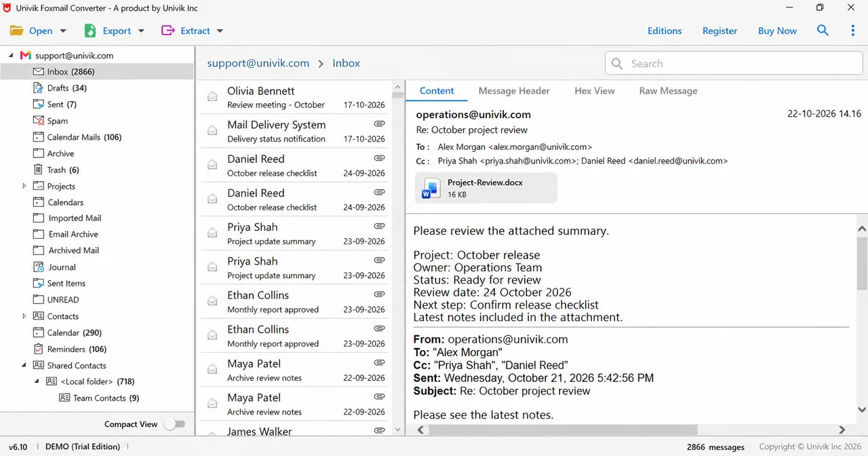This screenshot has width=868, height=456.
Task: Click the Calendar (290) folder icon
Action: [x=39, y=332]
